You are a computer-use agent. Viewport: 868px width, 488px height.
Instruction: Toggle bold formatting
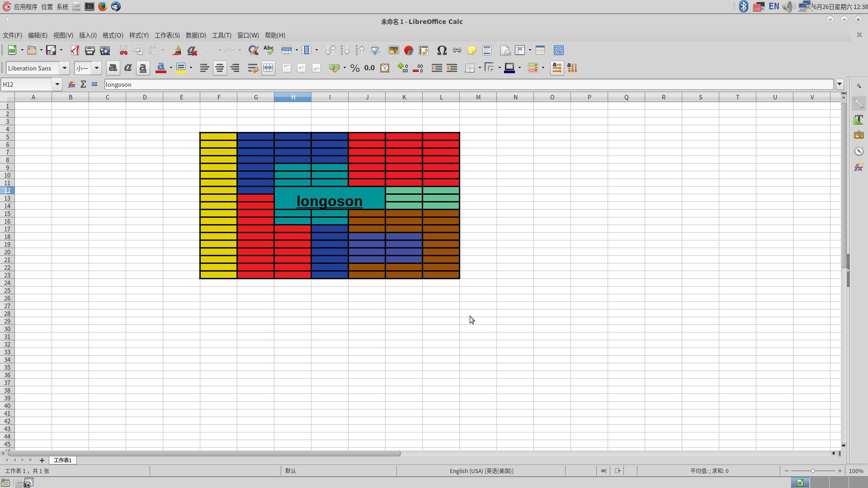coord(113,68)
